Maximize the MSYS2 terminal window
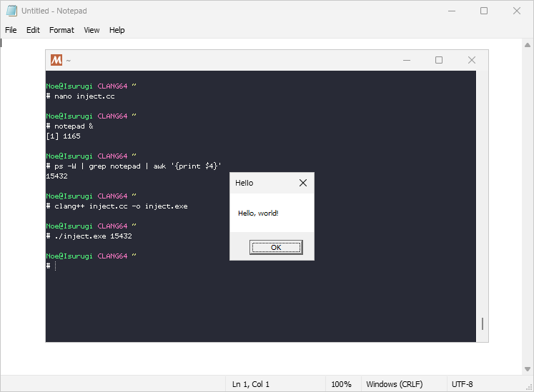Image resolution: width=534 pixels, height=392 pixels. [439, 60]
